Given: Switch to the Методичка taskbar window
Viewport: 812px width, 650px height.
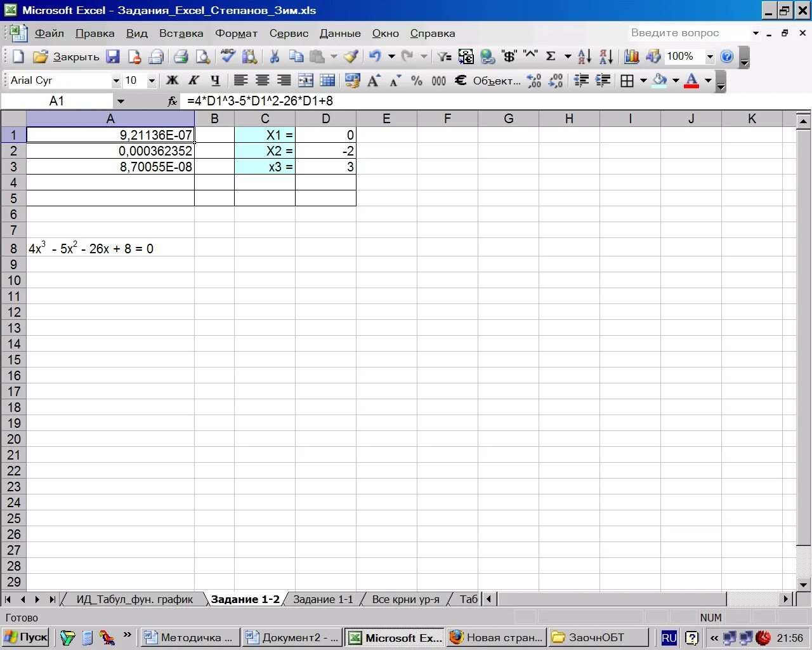Looking at the screenshot, I should point(190,637).
